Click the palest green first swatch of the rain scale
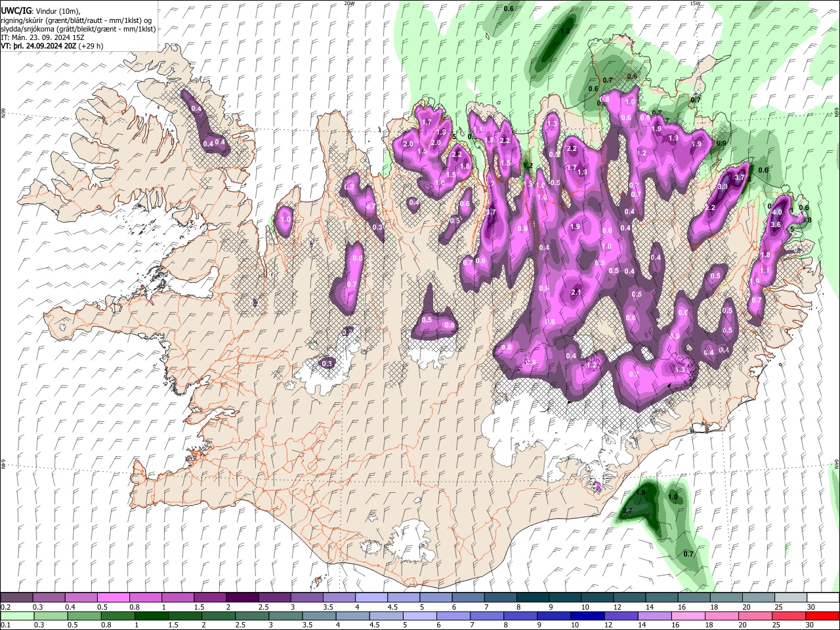 click(x=16, y=616)
